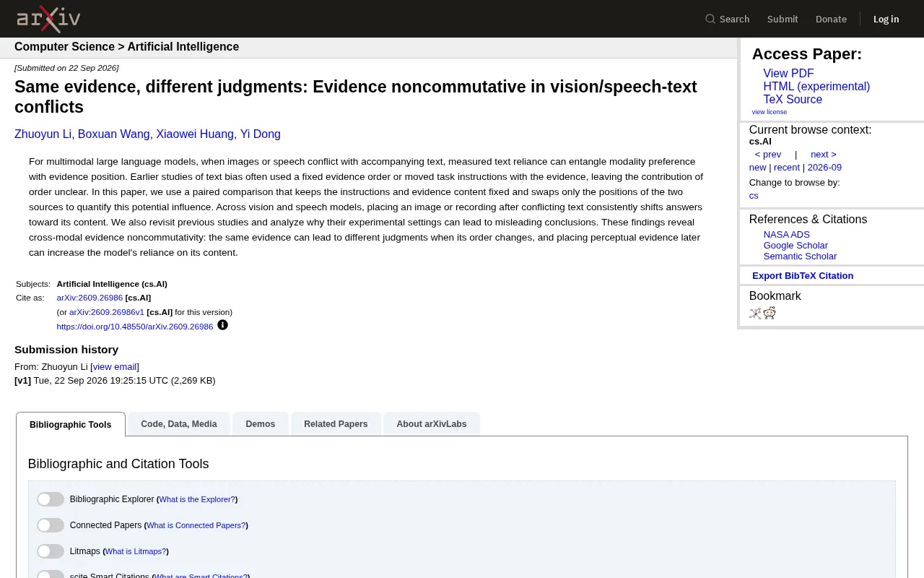Screen dimensions: 924x578
Task: Open Google Scholar citations
Action: pyautogui.click(x=796, y=246)
